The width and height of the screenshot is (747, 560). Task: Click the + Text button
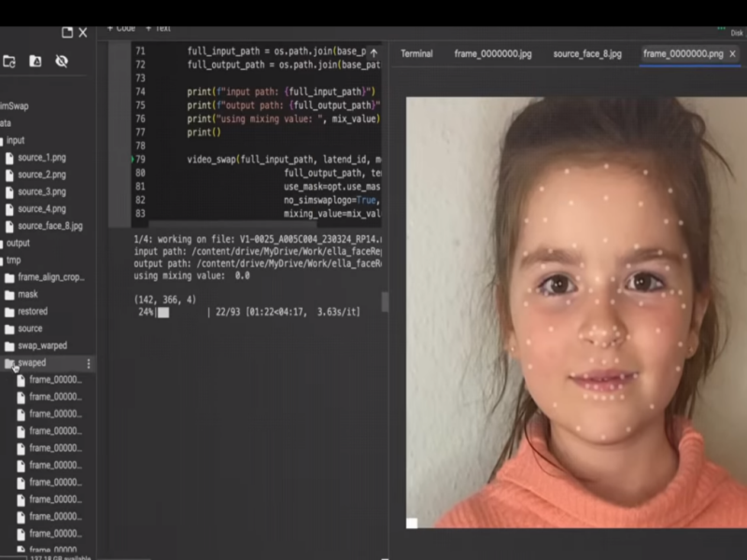158,28
